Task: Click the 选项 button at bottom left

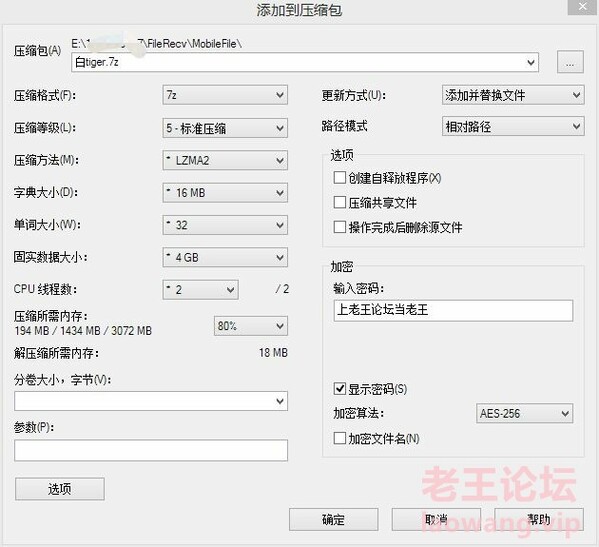Action: pos(60,489)
